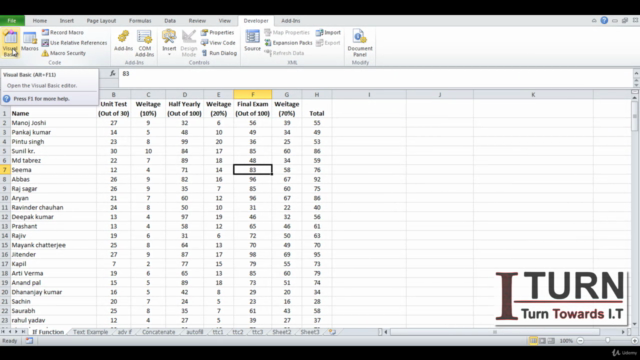This screenshot has width=640, height=360.
Task: Open the autofill sheet tab
Action: tap(195, 332)
